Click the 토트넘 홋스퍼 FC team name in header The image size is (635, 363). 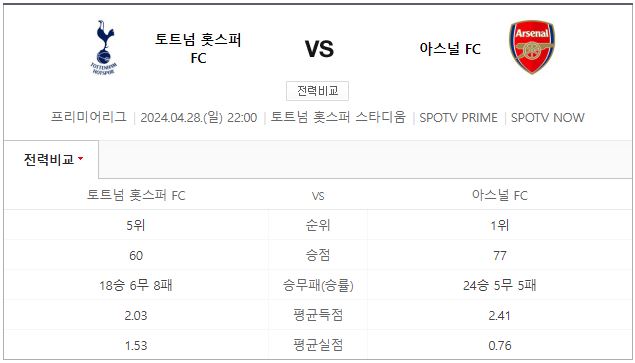tap(198, 49)
